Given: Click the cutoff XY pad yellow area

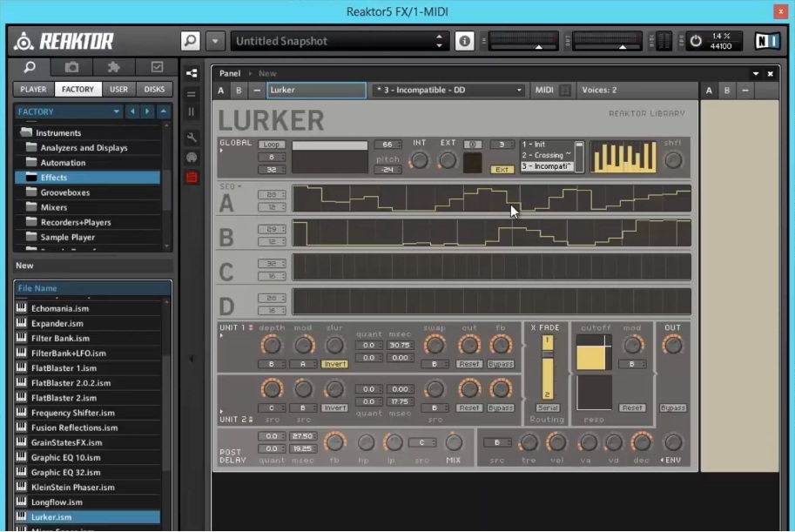Looking at the screenshot, I should [590, 358].
